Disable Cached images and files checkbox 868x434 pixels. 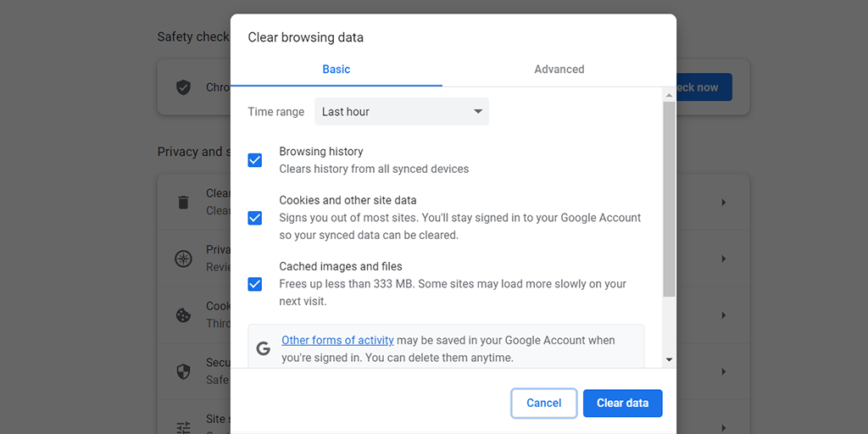coord(255,284)
